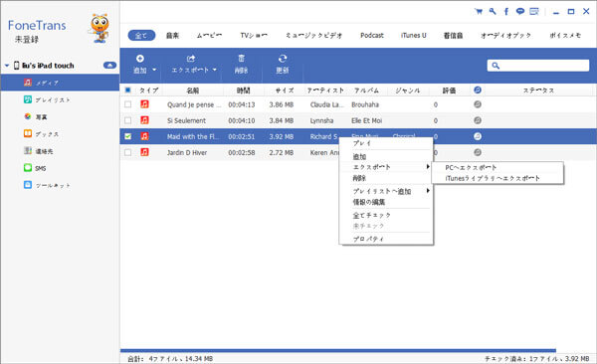The image size is (597, 364).
Task: Uncheck the Maid with the Fl... row checkbox
Action: (x=128, y=136)
